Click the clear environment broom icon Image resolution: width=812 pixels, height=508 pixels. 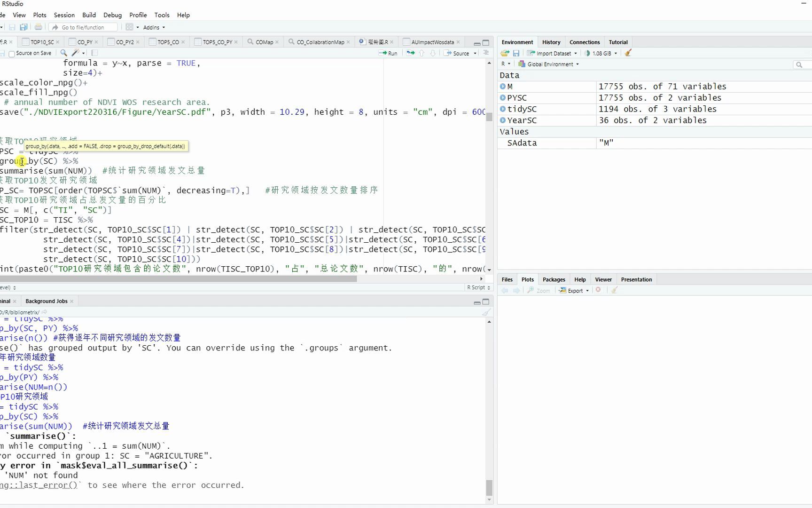click(x=628, y=53)
